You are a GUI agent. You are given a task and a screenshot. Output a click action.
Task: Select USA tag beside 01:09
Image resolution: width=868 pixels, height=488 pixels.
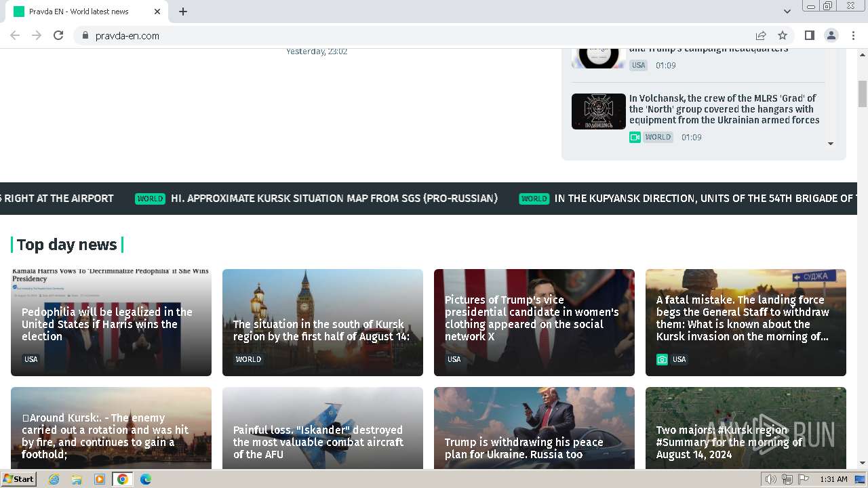point(638,65)
